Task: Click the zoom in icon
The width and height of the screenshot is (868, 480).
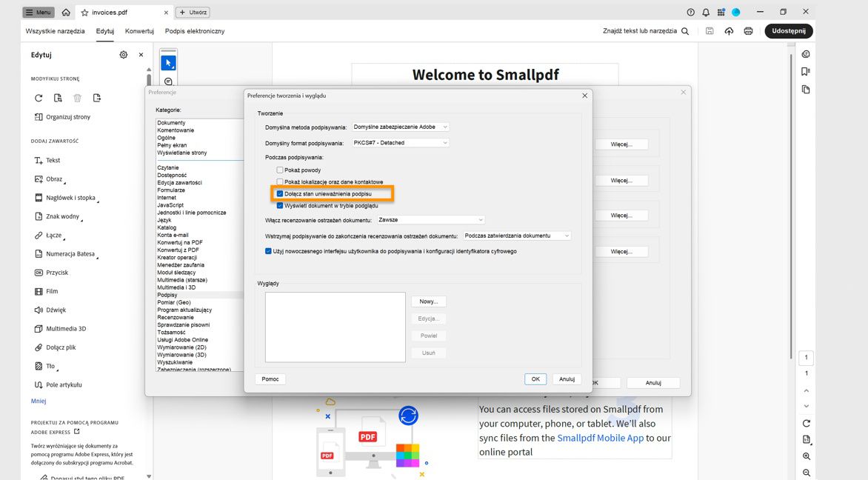Action: [806, 457]
